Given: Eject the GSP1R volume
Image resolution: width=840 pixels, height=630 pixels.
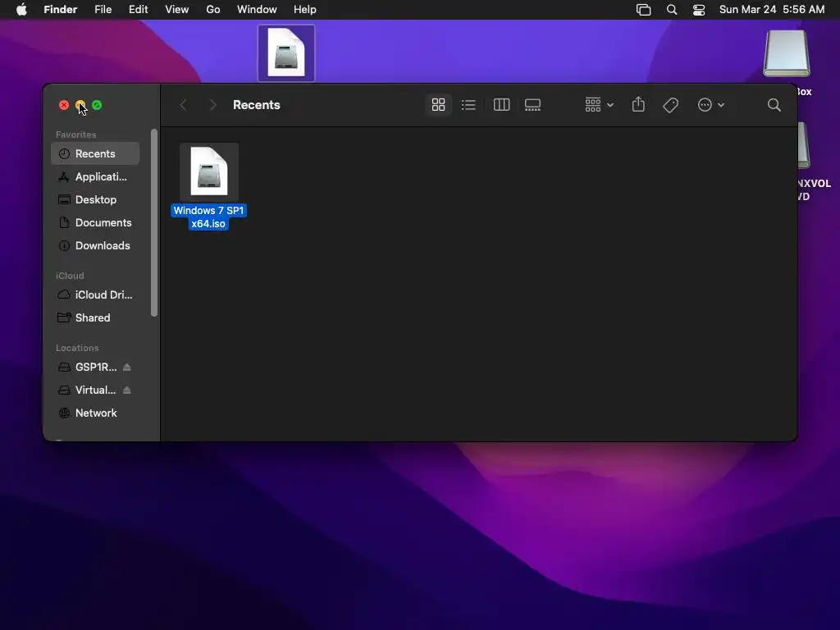Looking at the screenshot, I should [127, 367].
